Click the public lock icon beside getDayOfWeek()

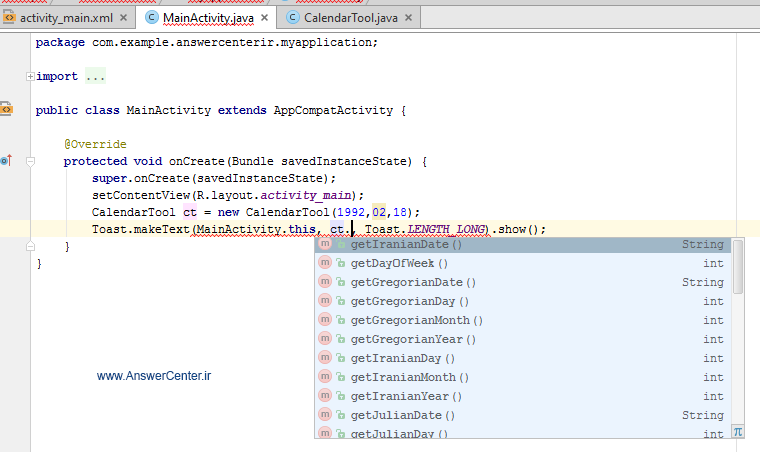coord(341,263)
